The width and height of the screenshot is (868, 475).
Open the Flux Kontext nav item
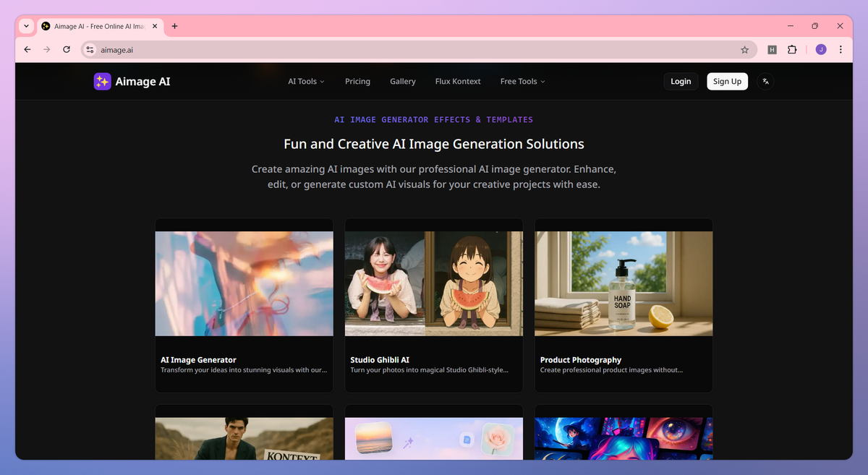click(458, 82)
